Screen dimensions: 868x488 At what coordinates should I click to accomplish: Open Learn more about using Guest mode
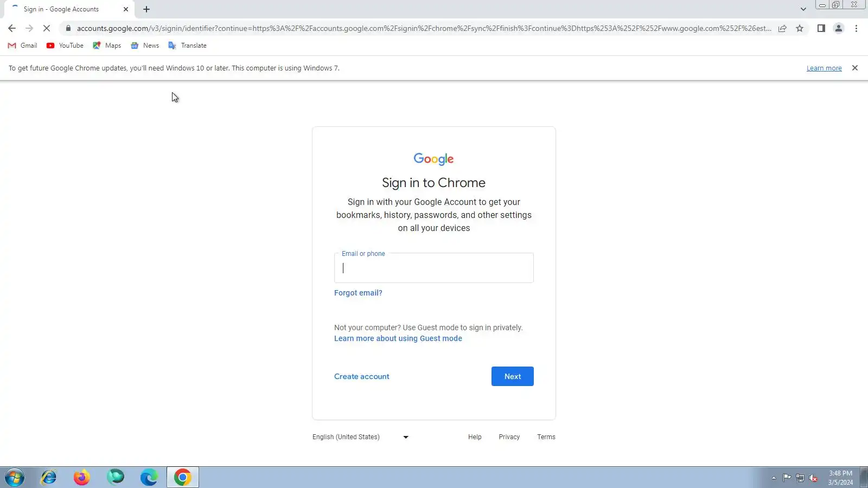click(398, 338)
